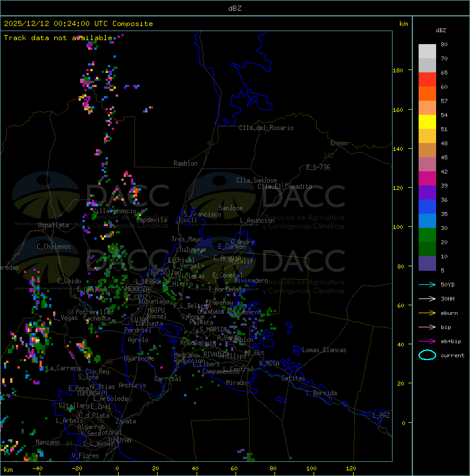Click the MENDOZA city label on map
Image resolution: width=470 pixels, height=476 pixels.
137,289
